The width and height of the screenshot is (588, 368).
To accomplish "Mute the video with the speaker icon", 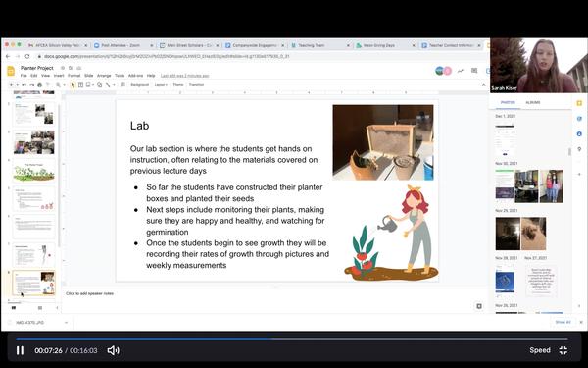I will click(x=113, y=350).
